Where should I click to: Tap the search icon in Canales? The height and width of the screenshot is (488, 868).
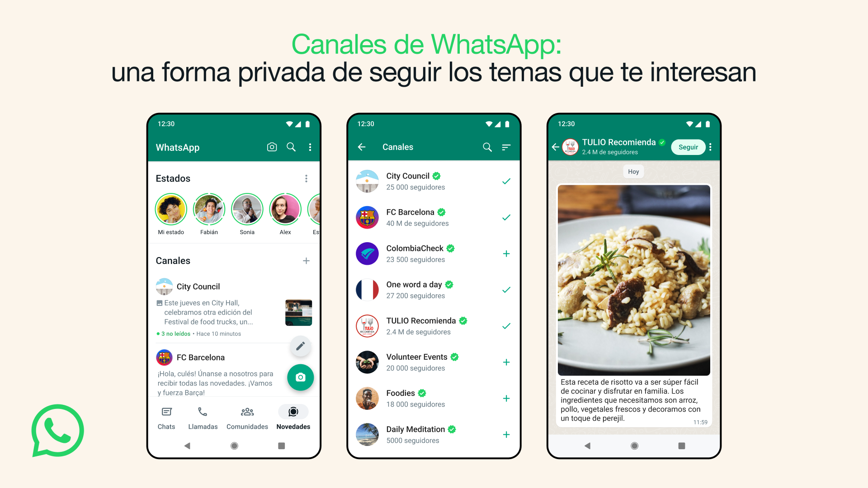(x=489, y=146)
